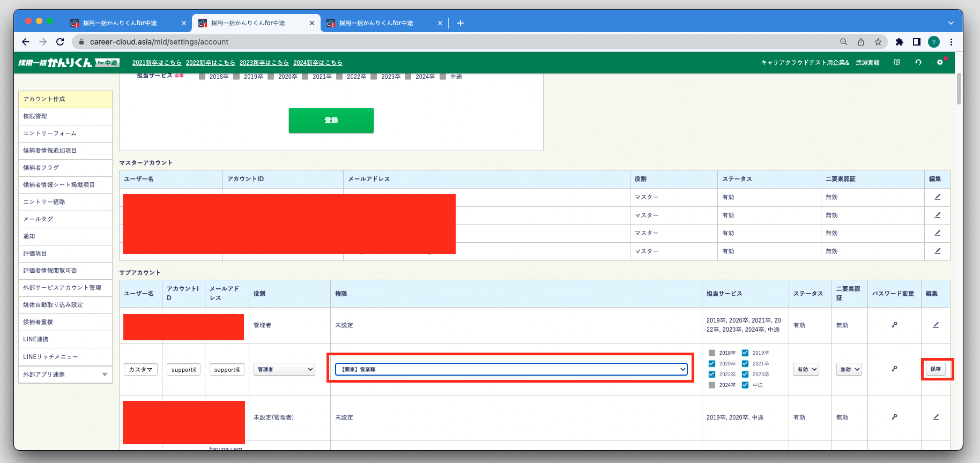Go to エントリーフォーム in the sidebar

[65, 133]
